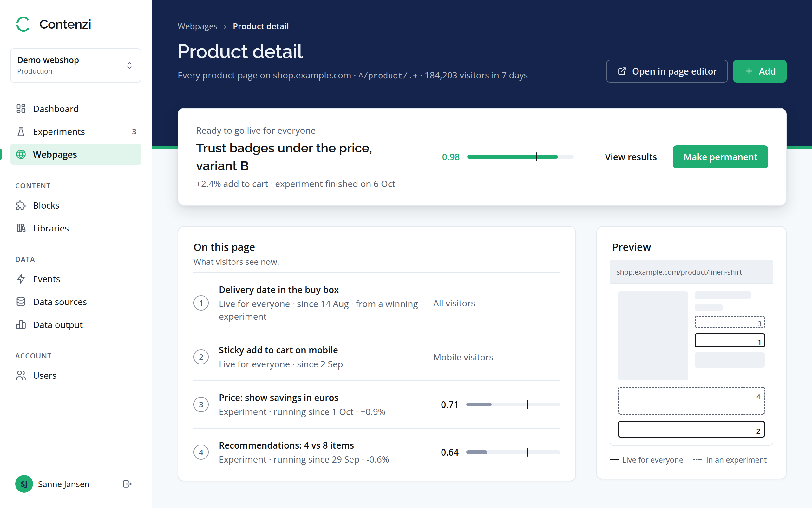Click the Data sources database icon
812x508 pixels.
(21, 302)
